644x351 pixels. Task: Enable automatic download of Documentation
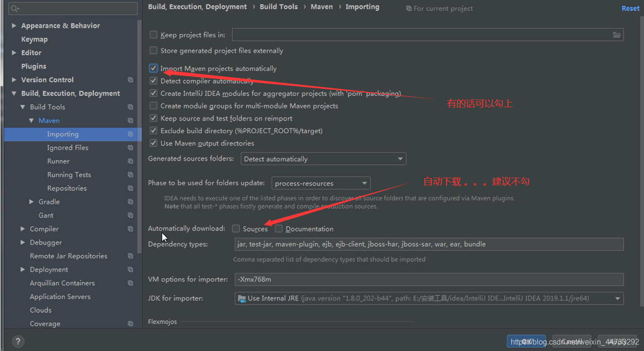click(x=279, y=229)
